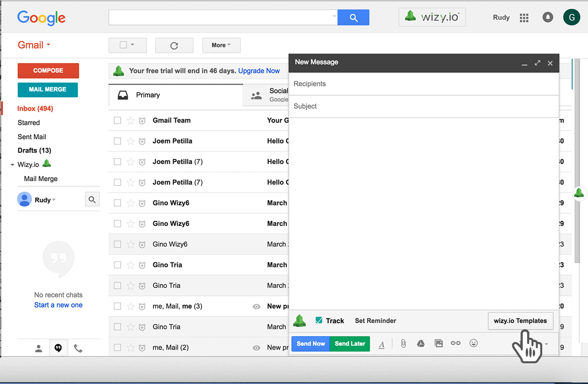Star the me, Mail, me (3) conversation

[x=131, y=306]
